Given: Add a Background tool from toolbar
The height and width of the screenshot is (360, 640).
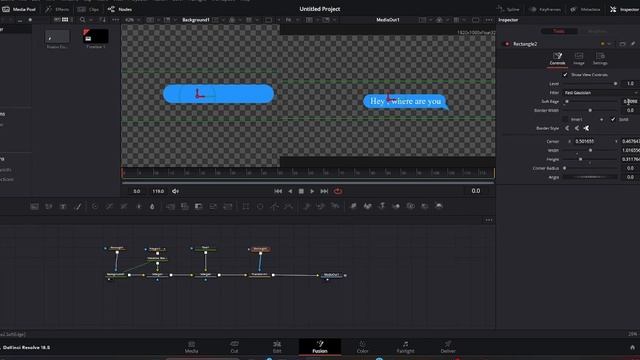Looking at the screenshot, I should [35, 207].
